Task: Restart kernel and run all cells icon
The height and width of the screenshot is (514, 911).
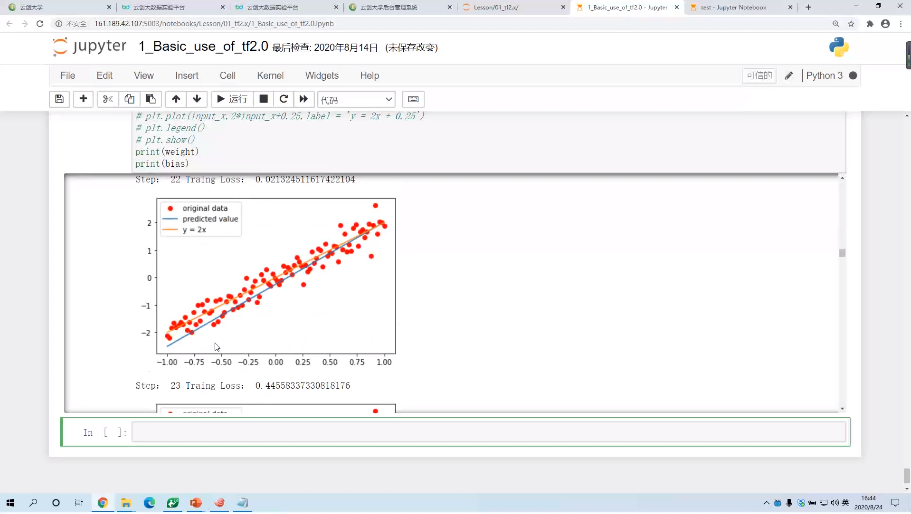Action: pos(303,99)
